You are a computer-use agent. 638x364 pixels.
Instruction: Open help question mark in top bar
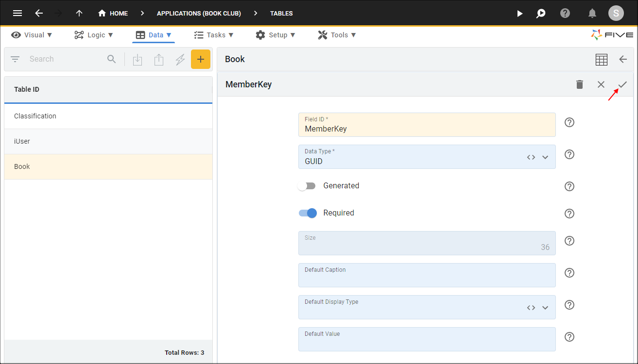pos(565,13)
